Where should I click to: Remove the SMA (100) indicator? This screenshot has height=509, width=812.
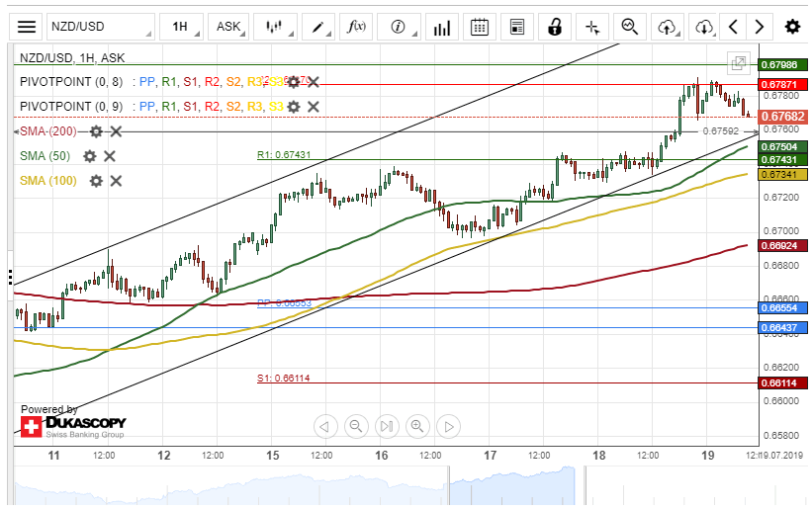(x=116, y=181)
